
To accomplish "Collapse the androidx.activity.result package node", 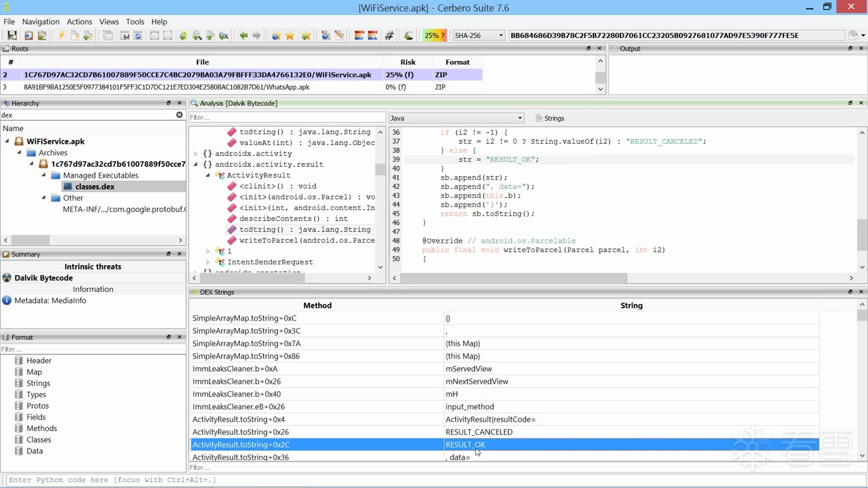I will [196, 165].
